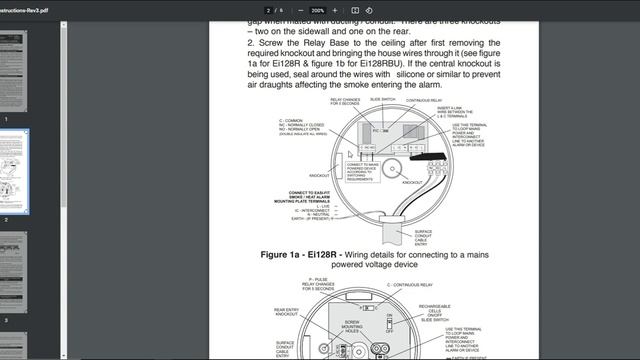Screen dimensions: 640x360
Task: Click the sidebar scrollbar down arrow
Action: [x=63, y=356]
